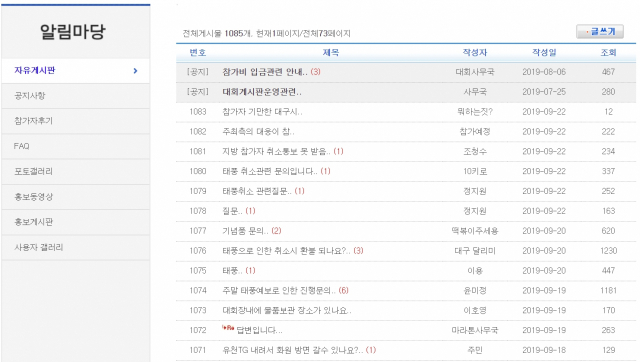This screenshot has height=362, width=640.
Task: Click the 제목 column header
Action: tap(331, 53)
